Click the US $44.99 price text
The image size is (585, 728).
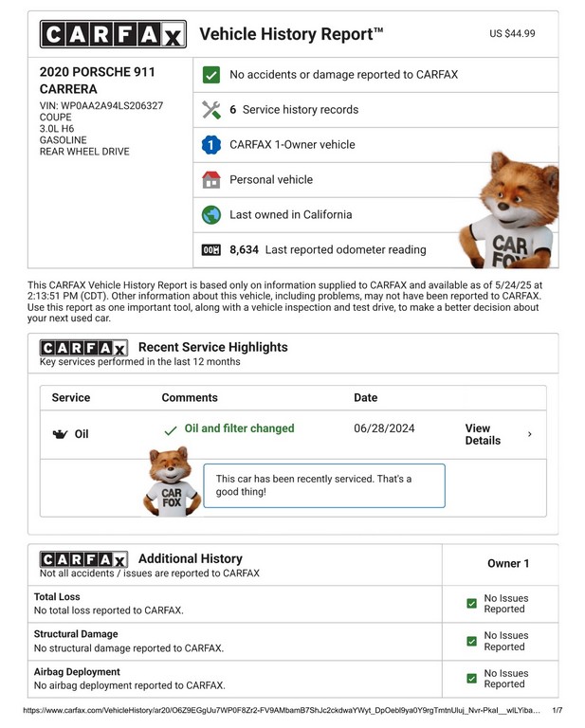tap(512, 34)
